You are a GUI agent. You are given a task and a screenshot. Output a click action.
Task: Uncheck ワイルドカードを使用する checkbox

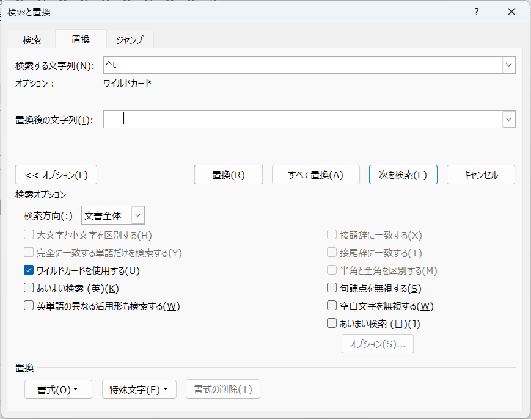click(29, 270)
